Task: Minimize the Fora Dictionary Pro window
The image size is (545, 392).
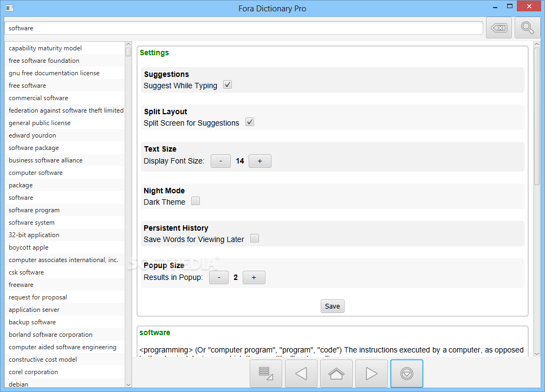Action: pyautogui.click(x=495, y=7)
